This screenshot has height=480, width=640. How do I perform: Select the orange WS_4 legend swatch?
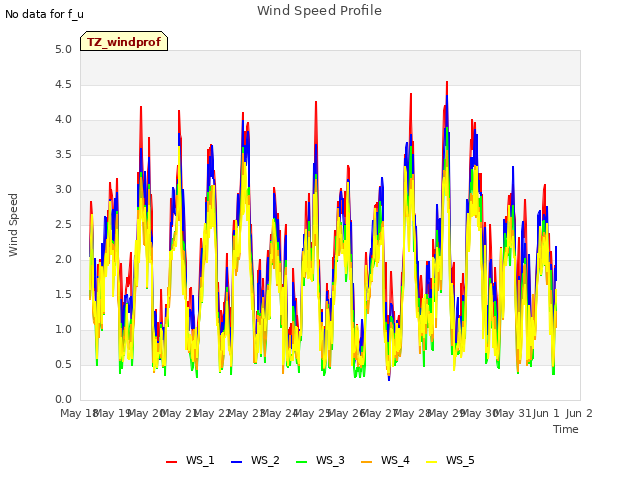click(367, 461)
